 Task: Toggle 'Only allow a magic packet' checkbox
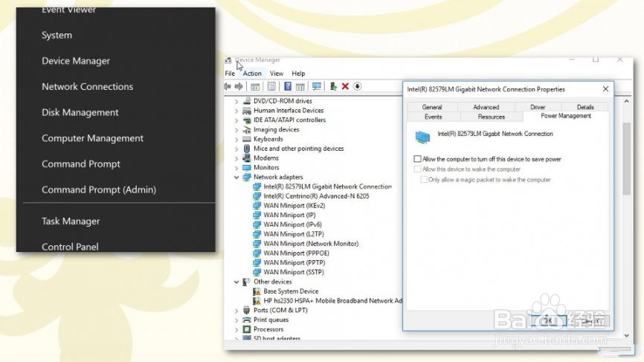[x=423, y=180]
